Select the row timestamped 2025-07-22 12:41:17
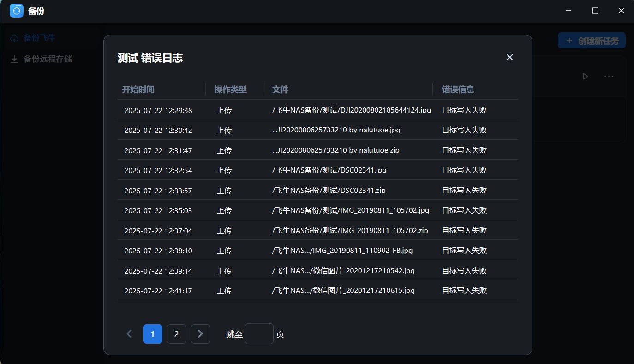This screenshot has height=364, width=634. (317, 291)
